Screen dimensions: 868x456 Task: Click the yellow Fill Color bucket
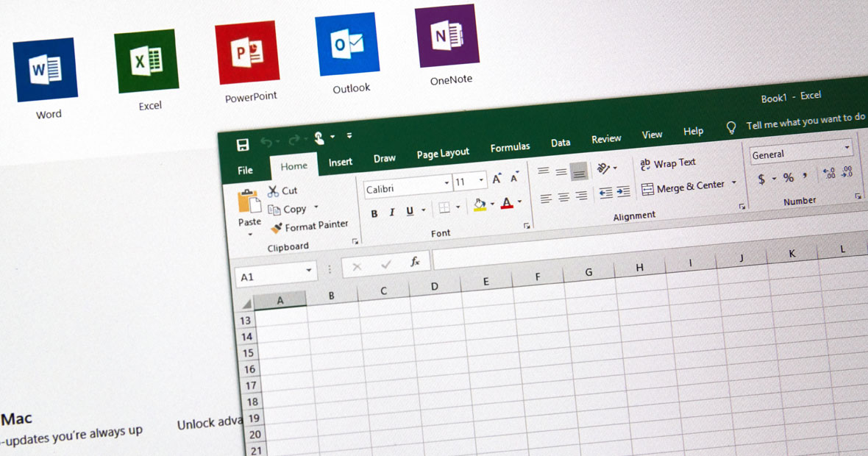point(480,204)
